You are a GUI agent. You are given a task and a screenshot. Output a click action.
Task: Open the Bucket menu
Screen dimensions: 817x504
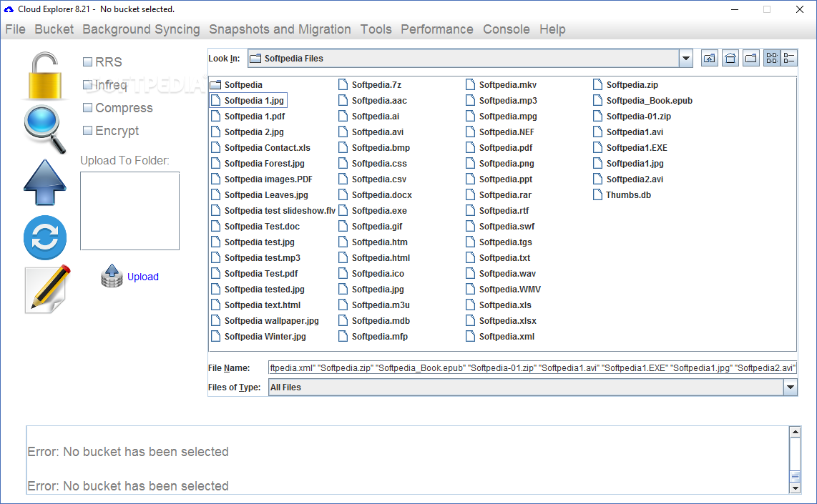54,29
